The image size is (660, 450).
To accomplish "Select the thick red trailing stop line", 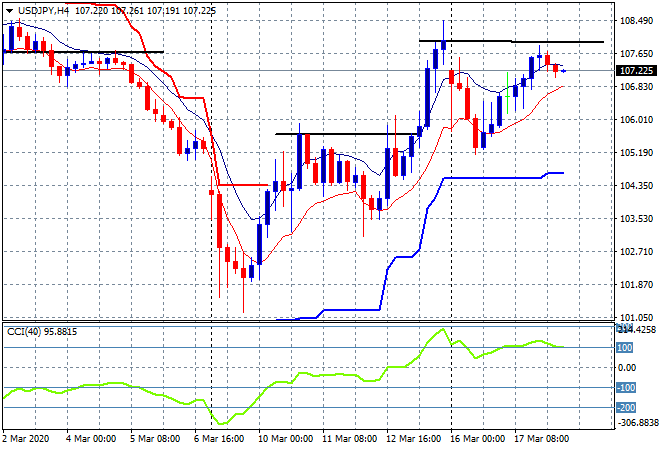I will pyautogui.click(x=192, y=98).
